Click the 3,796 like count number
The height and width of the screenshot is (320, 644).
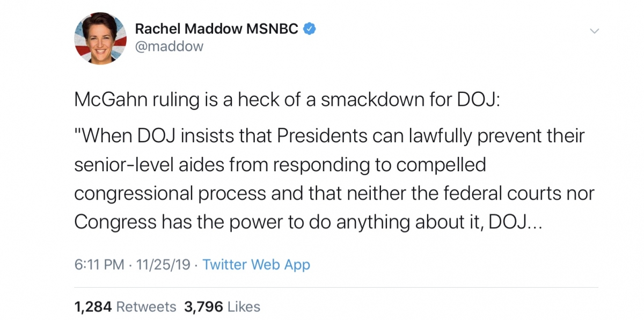203,307
